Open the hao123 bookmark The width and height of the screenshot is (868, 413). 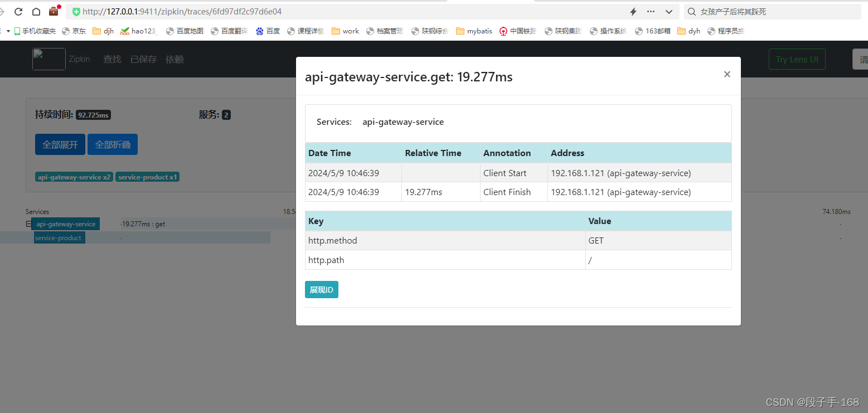139,31
